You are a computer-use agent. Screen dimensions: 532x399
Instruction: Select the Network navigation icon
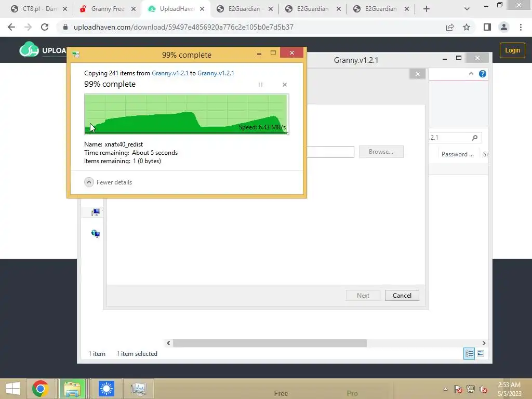click(96, 233)
